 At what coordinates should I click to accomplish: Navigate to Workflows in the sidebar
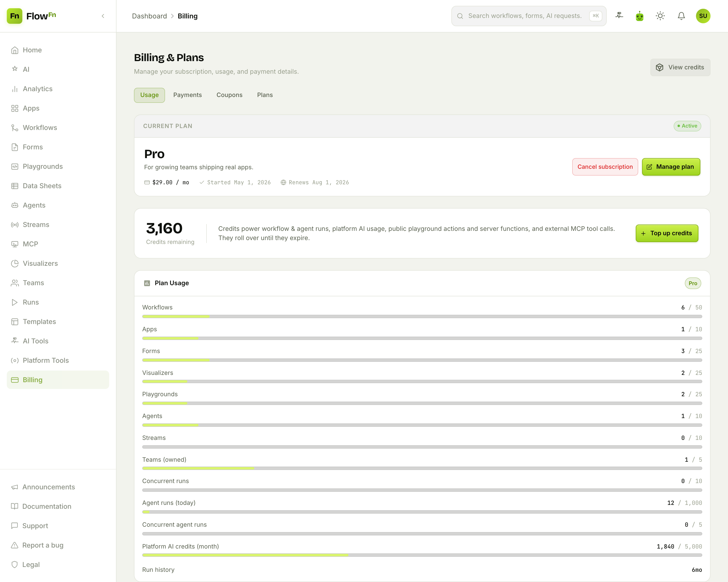point(58,128)
